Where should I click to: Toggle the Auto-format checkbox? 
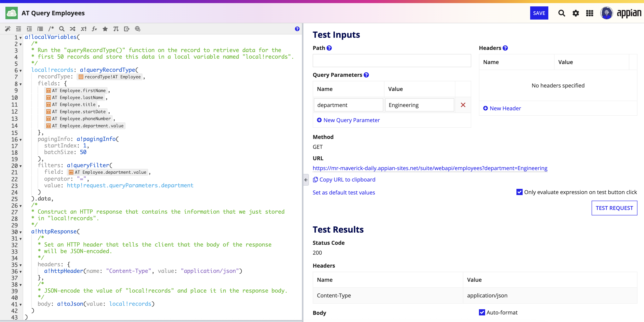point(482,312)
